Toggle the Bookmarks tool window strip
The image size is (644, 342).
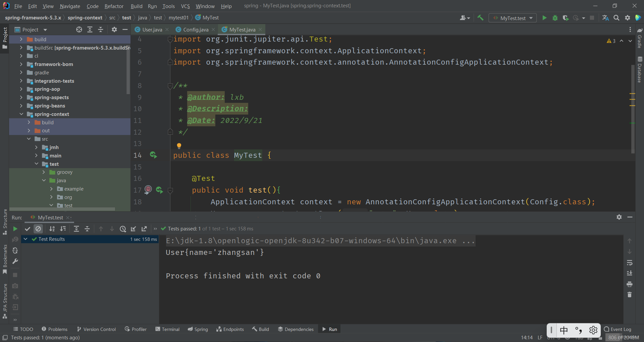coord(5,259)
